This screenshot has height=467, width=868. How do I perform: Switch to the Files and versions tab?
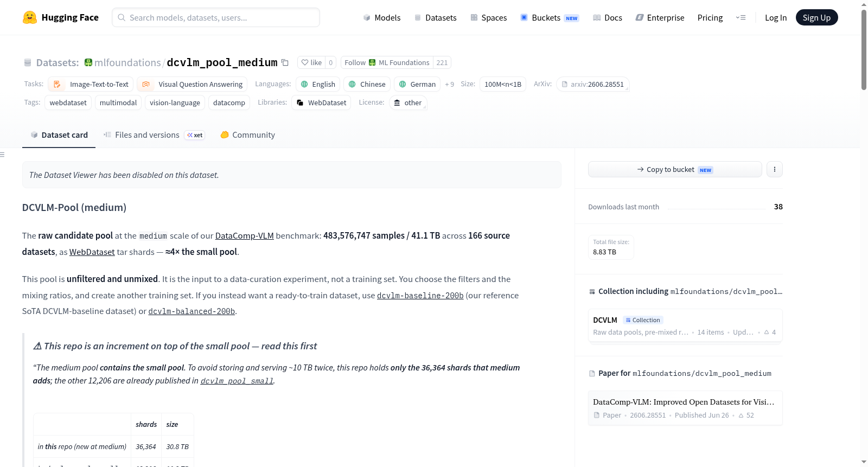point(154,135)
